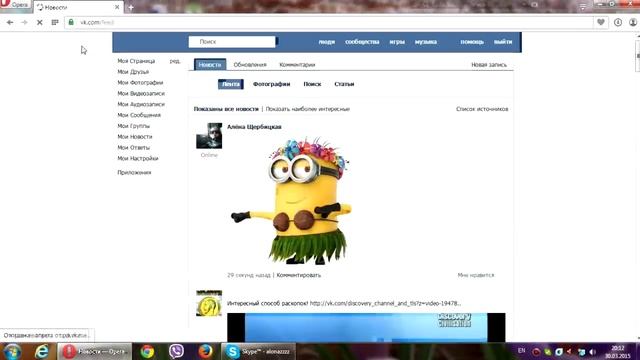Click Новая запись link
Screen dimensions: 640x360
pyautogui.click(x=489, y=64)
